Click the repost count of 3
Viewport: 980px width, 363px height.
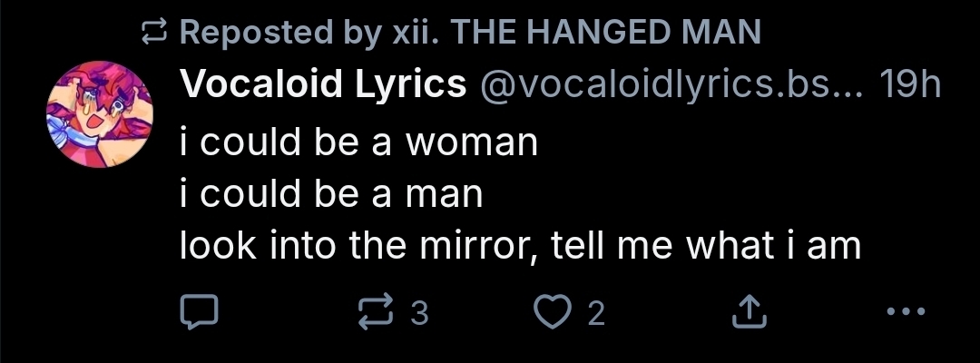pyautogui.click(x=418, y=314)
